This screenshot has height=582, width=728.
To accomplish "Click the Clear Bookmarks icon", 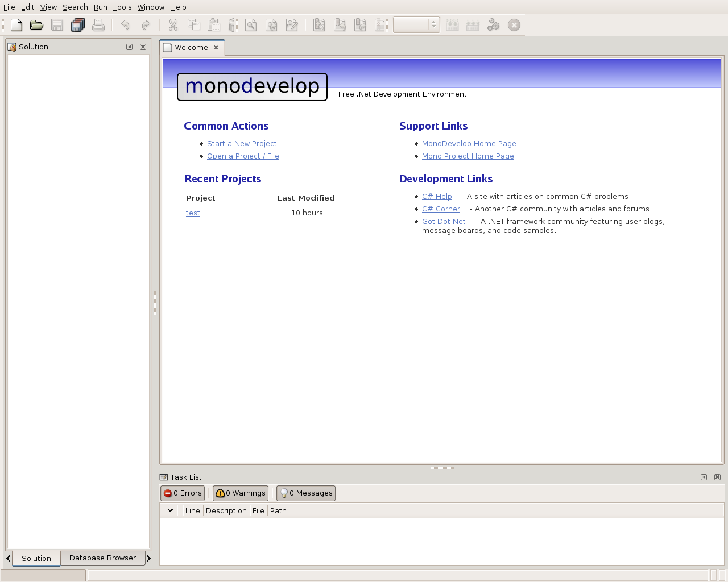I will [380, 25].
